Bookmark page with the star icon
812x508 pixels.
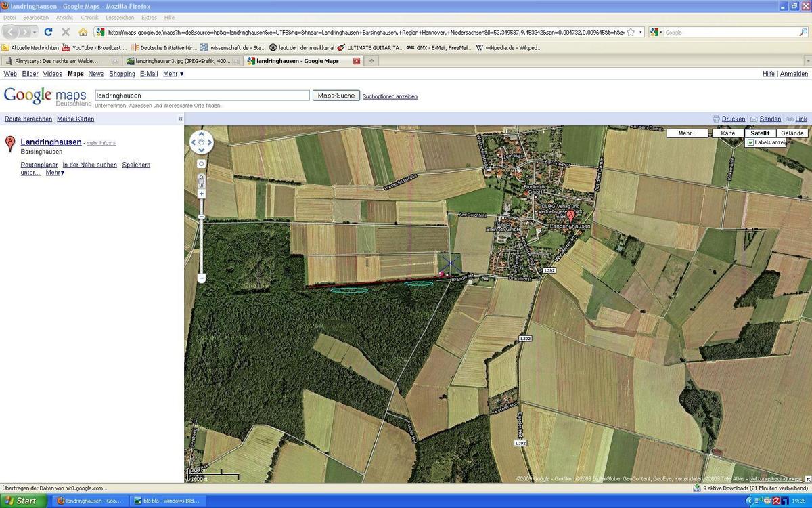pos(631,32)
